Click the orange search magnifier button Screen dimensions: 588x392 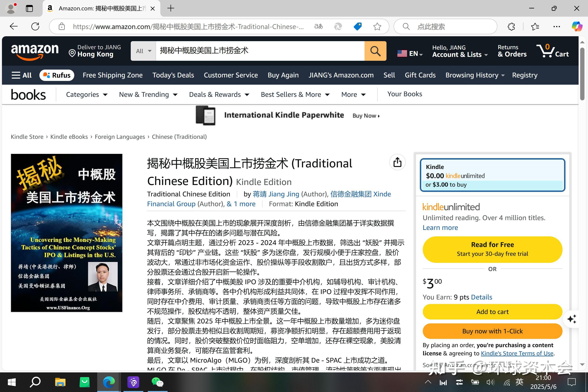[375, 51]
